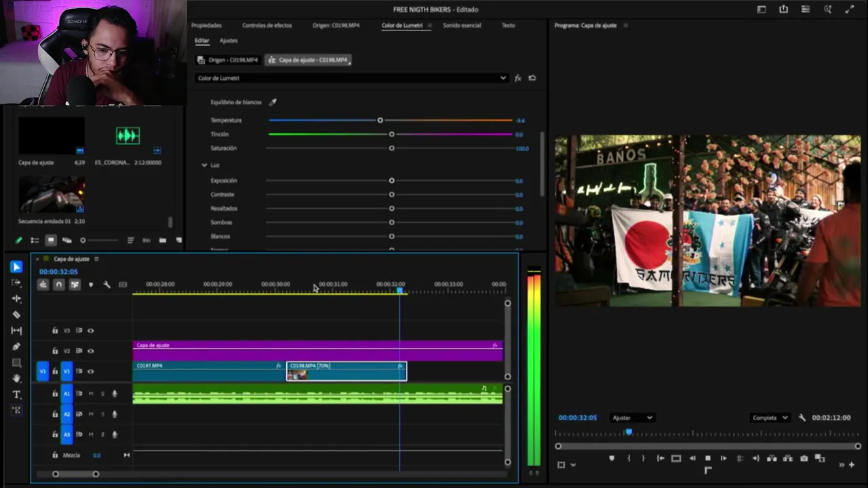Click the Program monitor settings wrench
Viewport: 868px width, 488px height.
coord(802,418)
